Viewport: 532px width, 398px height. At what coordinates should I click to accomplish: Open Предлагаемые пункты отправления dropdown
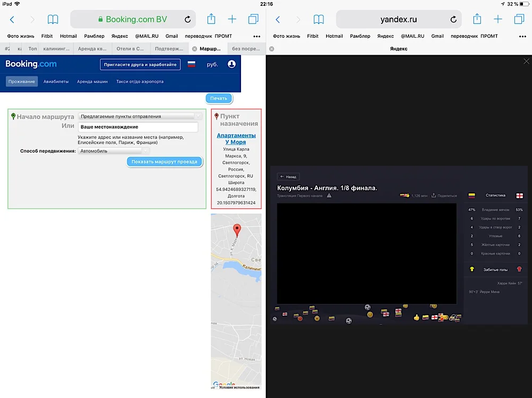point(140,116)
